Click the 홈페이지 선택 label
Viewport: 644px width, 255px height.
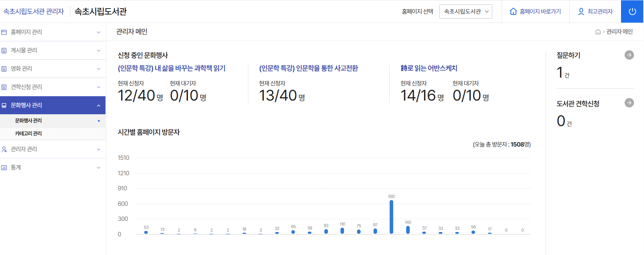click(x=418, y=11)
